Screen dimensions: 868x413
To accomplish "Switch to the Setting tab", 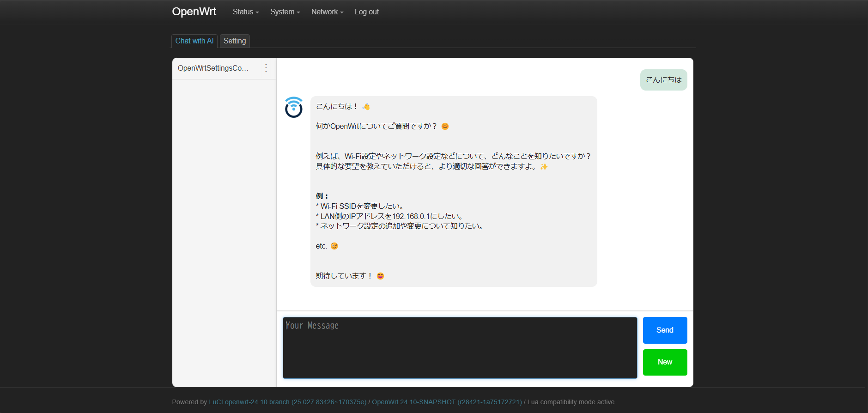I will [x=235, y=41].
